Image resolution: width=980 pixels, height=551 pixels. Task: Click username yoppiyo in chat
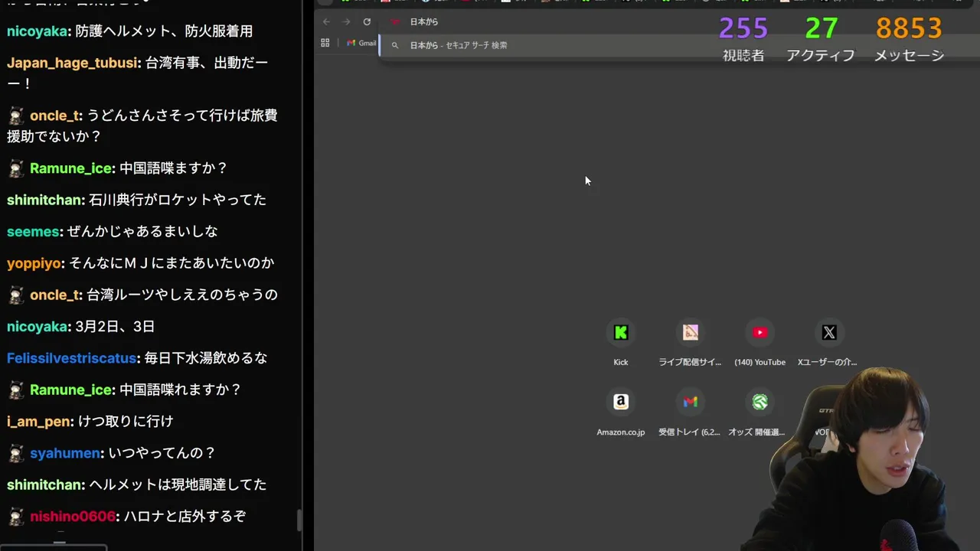click(34, 263)
